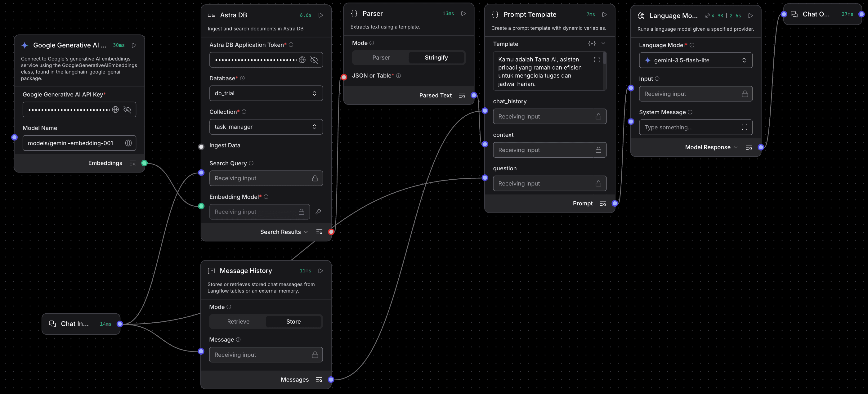
Task: Expand Model Response output options
Action: click(x=736, y=147)
